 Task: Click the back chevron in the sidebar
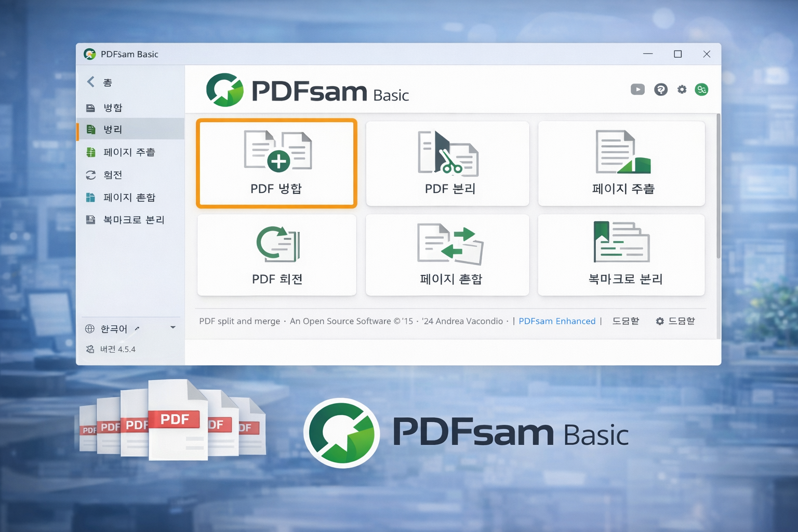[x=91, y=82]
